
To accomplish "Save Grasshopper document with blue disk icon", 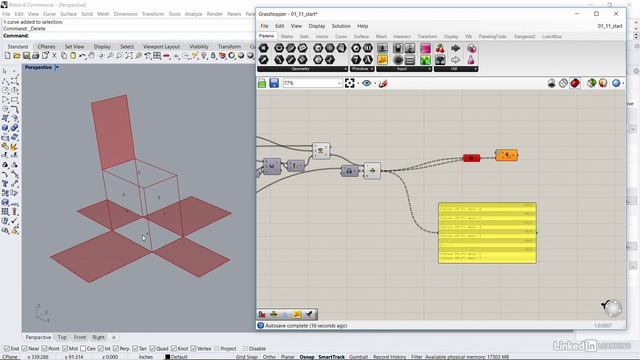I will pos(274,83).
